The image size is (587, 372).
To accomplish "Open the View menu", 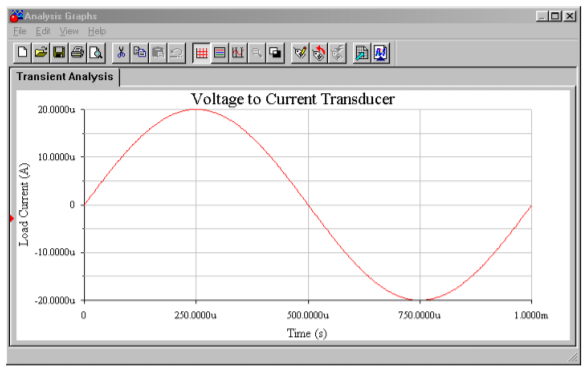I will (x=69, y=31).
